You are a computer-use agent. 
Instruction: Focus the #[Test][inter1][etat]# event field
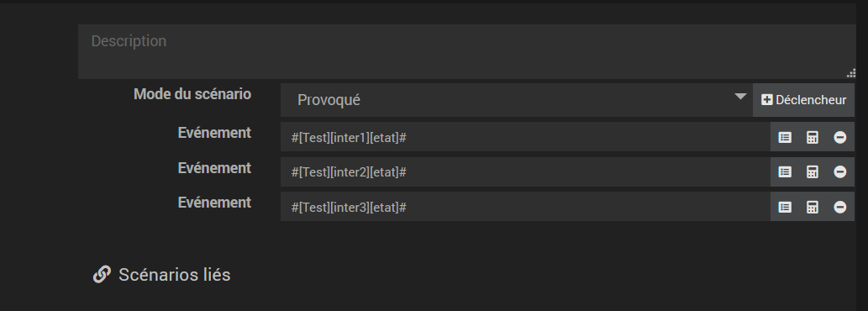tap(525, 137)
